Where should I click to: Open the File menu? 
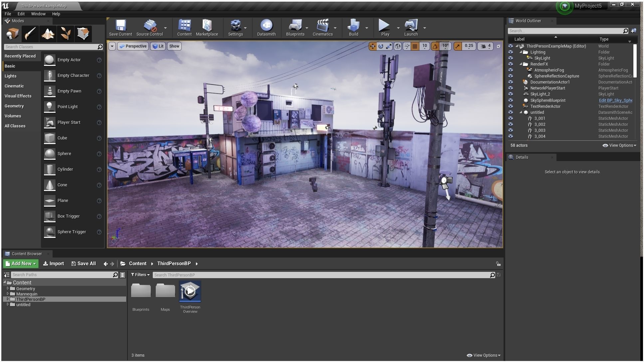pos(8,14)
